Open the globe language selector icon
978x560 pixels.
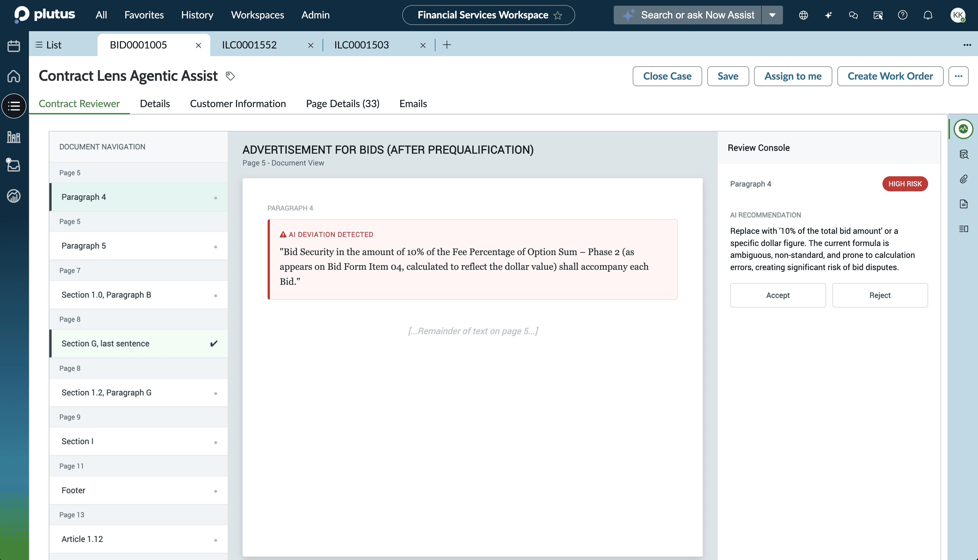point(803,15)
